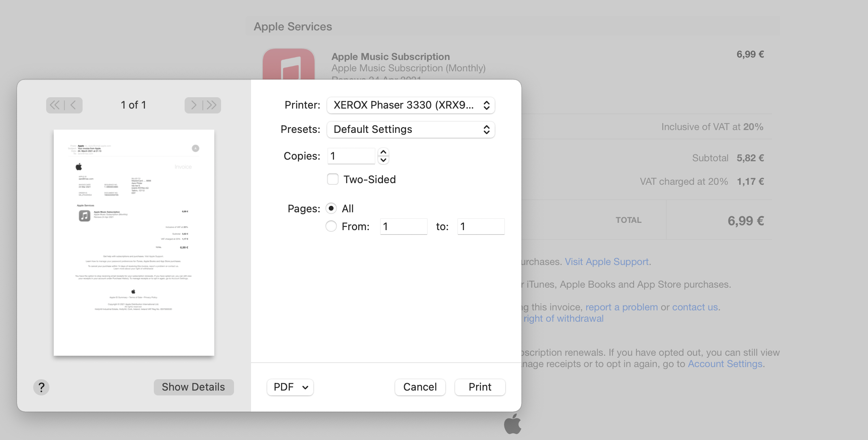This screenshot has width=868, height=440.
Task: Open the Printer selection dropdown
Action: coord(411,105)
